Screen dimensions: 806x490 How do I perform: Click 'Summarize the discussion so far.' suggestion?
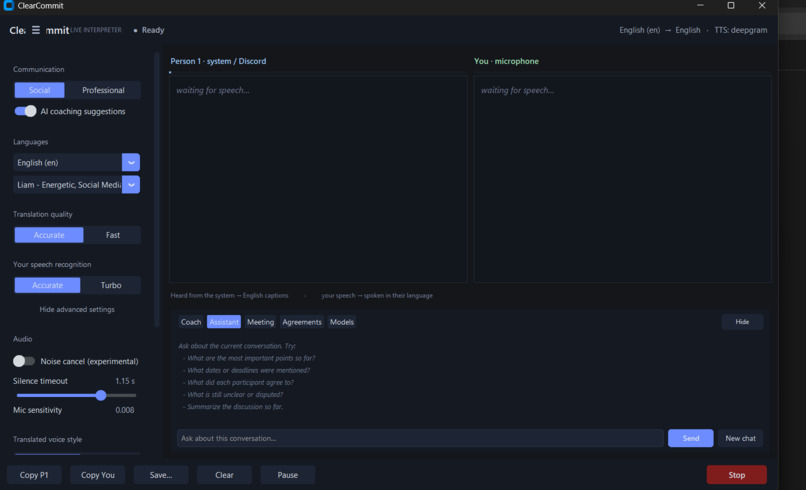pyautogui.click(x=235, y=407)
